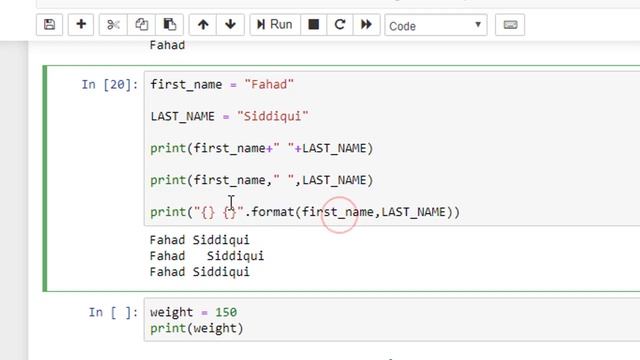Select cell via In [20] prompt
640x360 pixels.
point(109,85)
